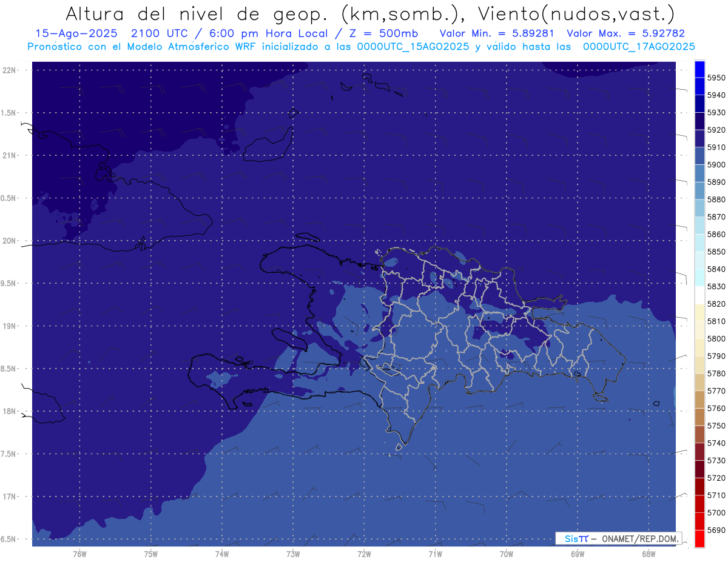The image size is (728, 562).
Task: Click the '69W' longitude label
Action: pyautogui.click(x=578, y=554)
